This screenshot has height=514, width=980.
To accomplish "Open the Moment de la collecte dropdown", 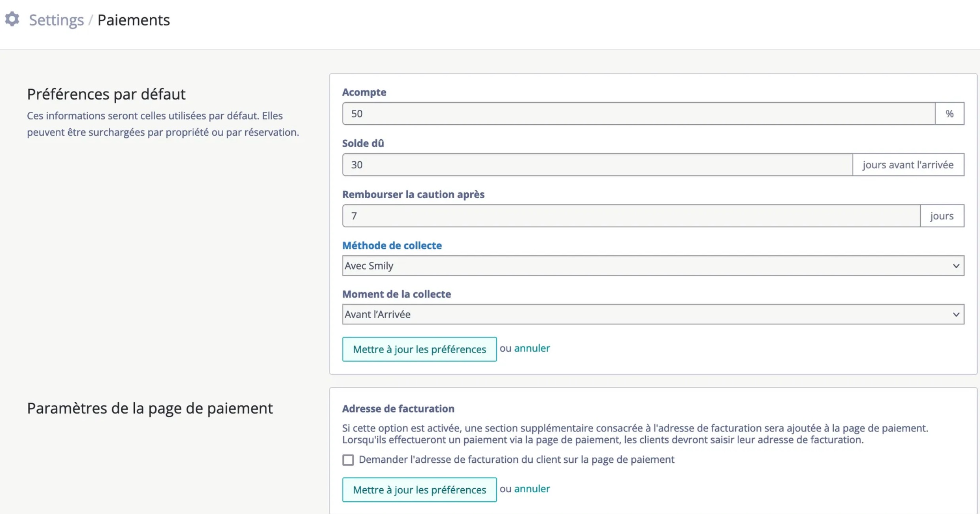I will (653, 314).
